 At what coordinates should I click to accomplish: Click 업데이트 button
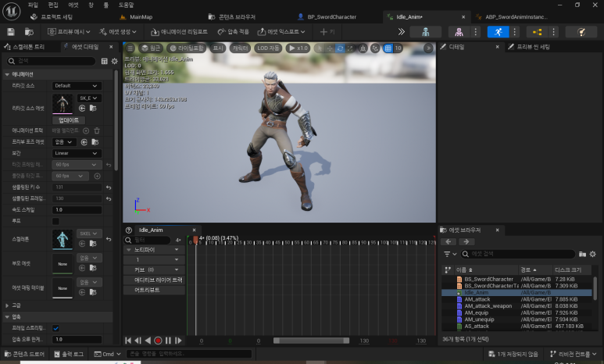(69, 120)
